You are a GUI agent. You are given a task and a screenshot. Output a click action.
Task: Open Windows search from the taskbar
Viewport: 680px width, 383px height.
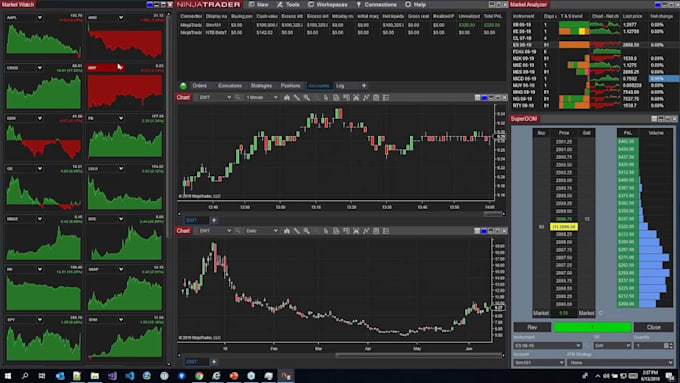pyautogui.click(x=25, y=376)
